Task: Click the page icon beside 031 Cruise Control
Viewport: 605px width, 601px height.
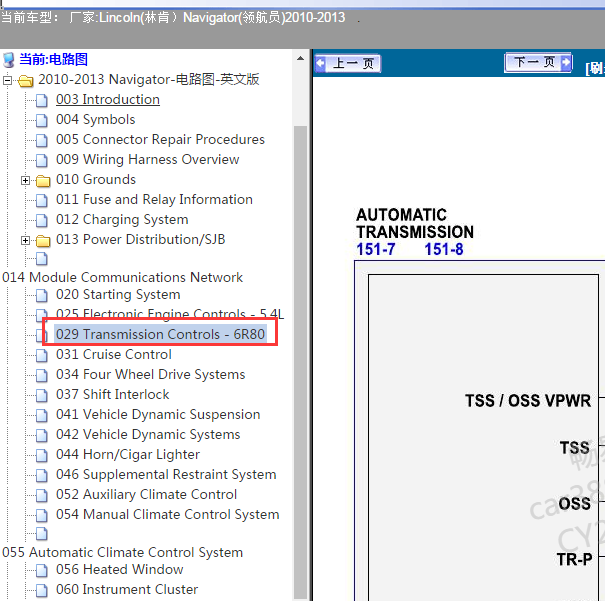Action: pyautogui.click(x=42, y=355)
